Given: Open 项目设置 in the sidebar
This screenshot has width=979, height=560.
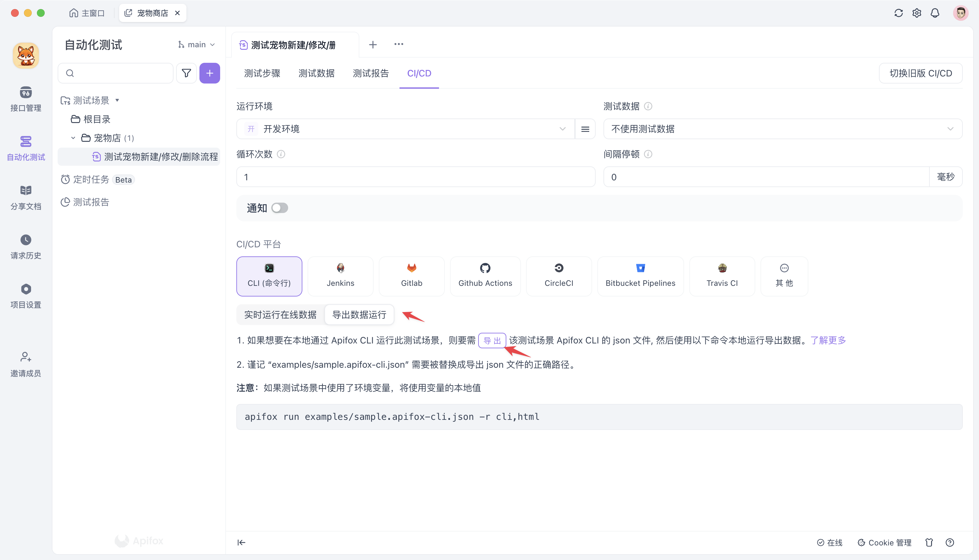Looking at the screenshot, I should (25, 296).
